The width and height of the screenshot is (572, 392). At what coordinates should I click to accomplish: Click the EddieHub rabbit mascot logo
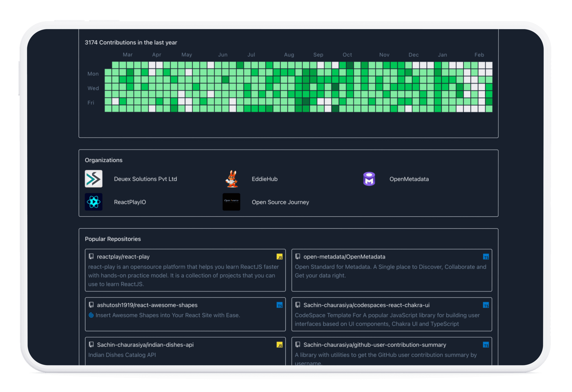tap(231, 179)
